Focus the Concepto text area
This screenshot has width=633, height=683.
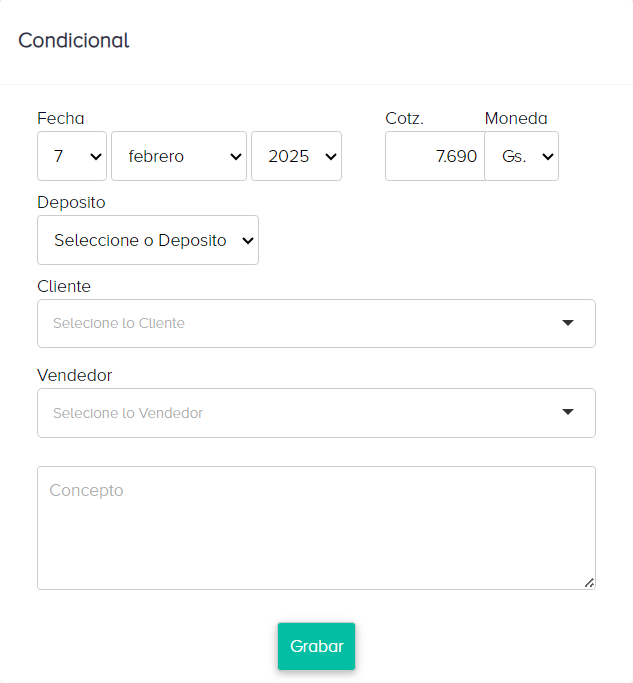pos(316,527)
